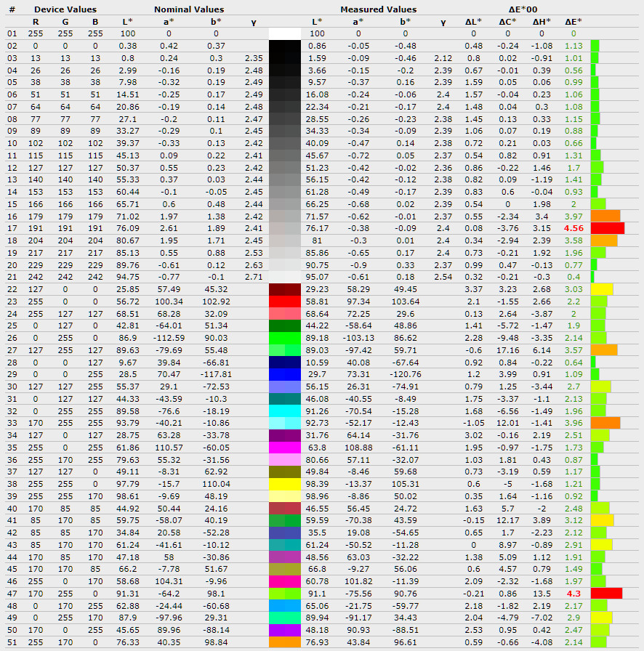
Task: Select row number 22 in the # column
Action: [x=12, y=288]
